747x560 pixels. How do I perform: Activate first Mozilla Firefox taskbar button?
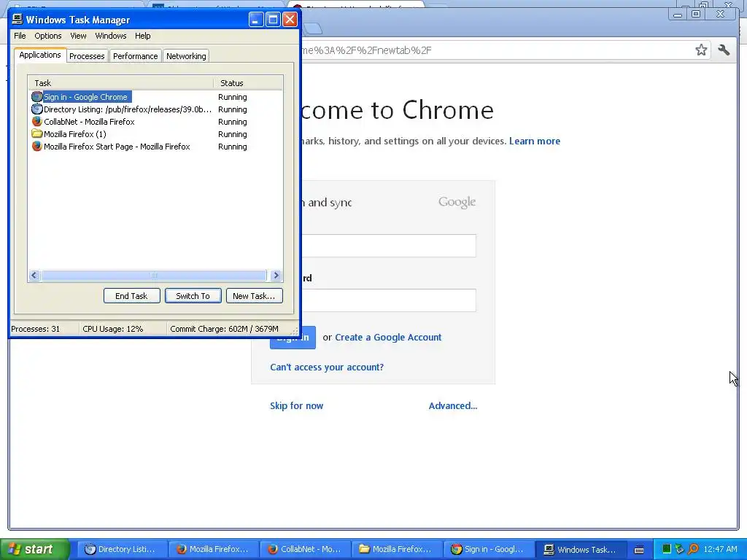pos(214,549)
